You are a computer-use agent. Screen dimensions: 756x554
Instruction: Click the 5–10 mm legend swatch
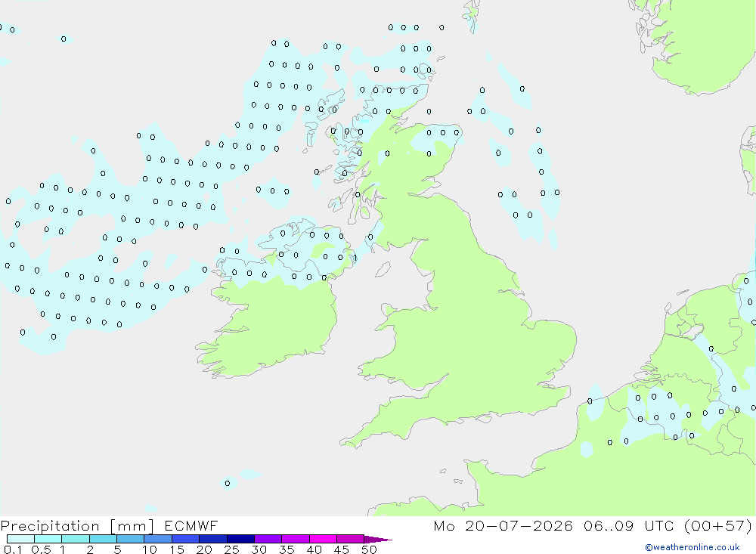(x=130, y=539)
